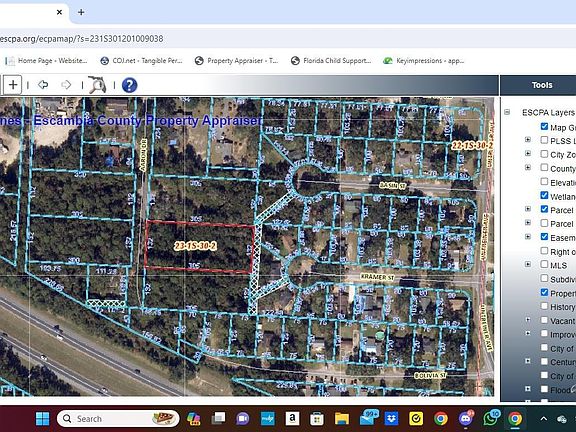Enable the Improved layer checkbox

coord(544,334)
